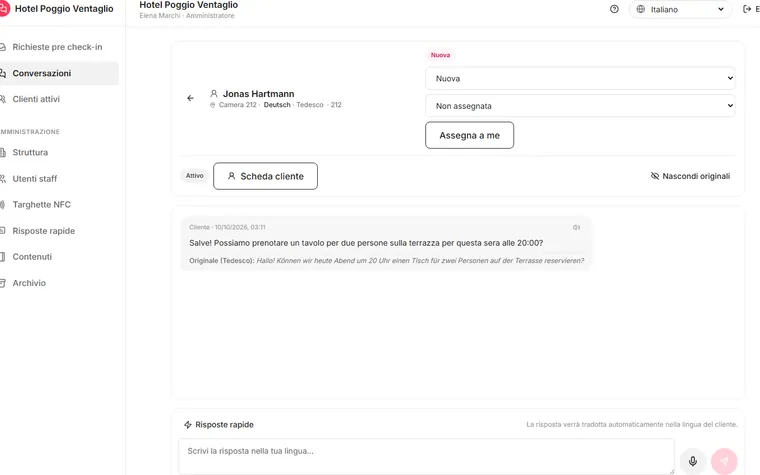Image resolution: width=760 pixels, height=475 pixels.
Task: Click the pink Nuova badge
Action: 440,55
